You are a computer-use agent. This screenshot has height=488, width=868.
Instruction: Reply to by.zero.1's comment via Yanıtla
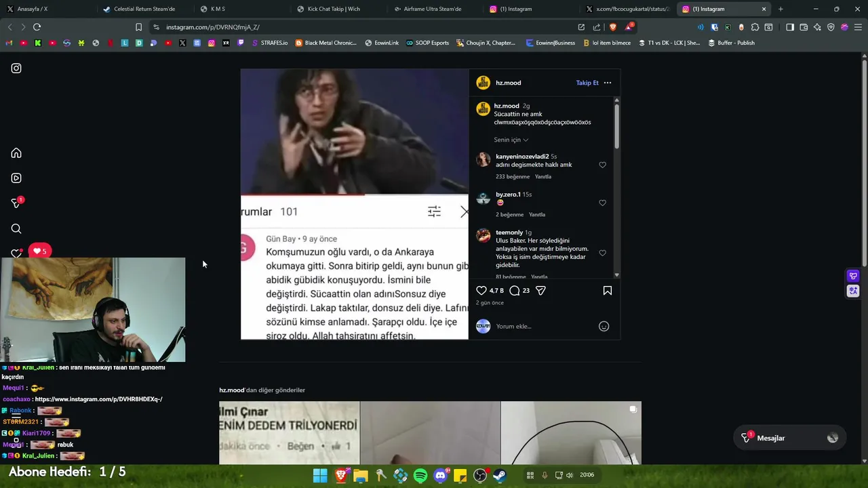pyautogui.click(x=537, y=215)
